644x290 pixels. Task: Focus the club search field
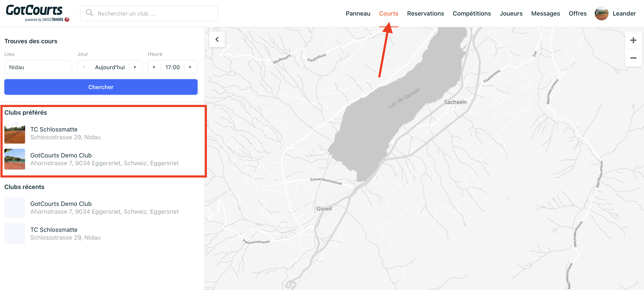tap(149, 13)
